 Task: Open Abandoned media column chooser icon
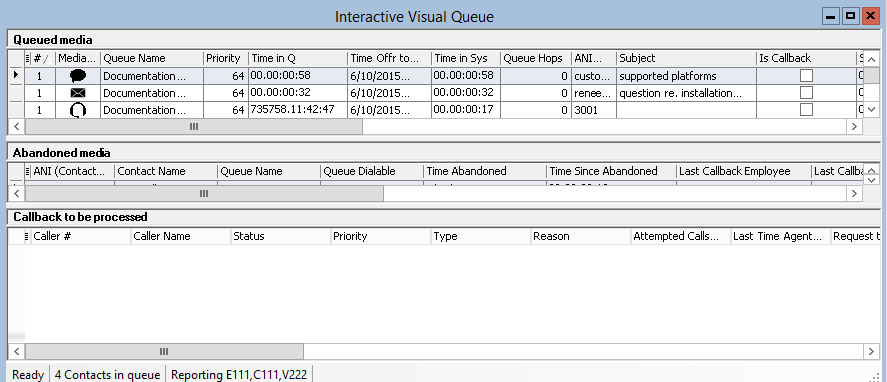tap(28, 171)
